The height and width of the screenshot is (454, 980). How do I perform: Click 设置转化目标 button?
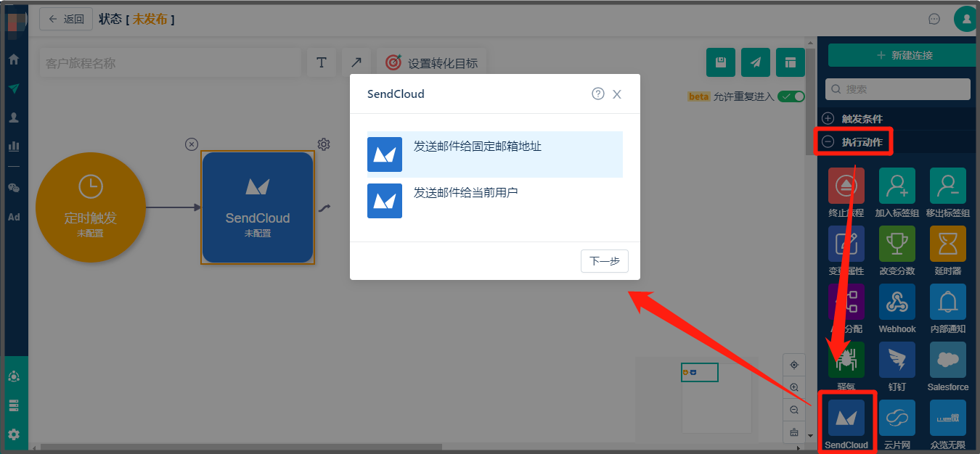coord(432,63)
